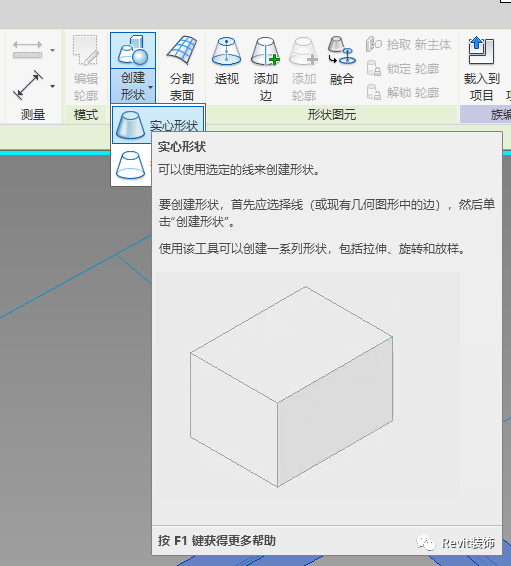
Task: Click the 创建形状 create form icon
Action: coord(133,50)
